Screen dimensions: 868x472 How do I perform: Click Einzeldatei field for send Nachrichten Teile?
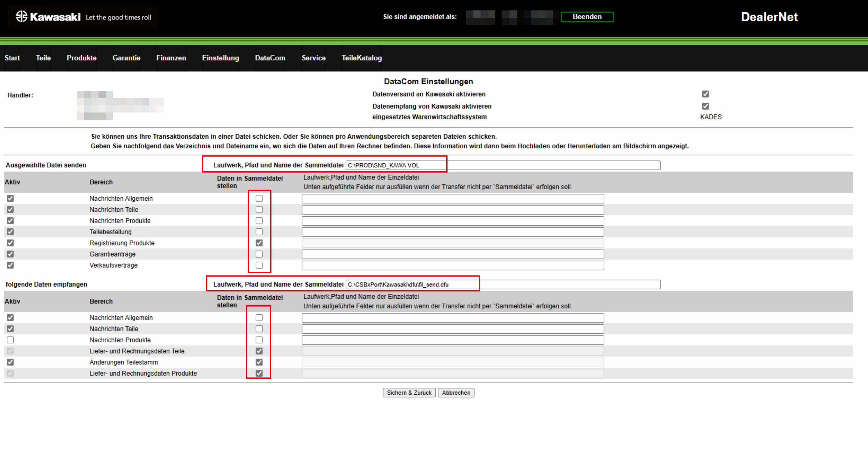(x=453, y=210)
